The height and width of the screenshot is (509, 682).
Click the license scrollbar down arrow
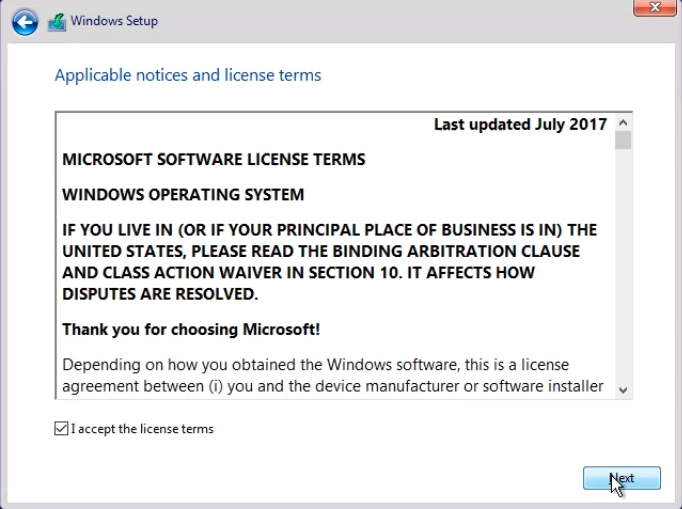[x=623, y=390]
